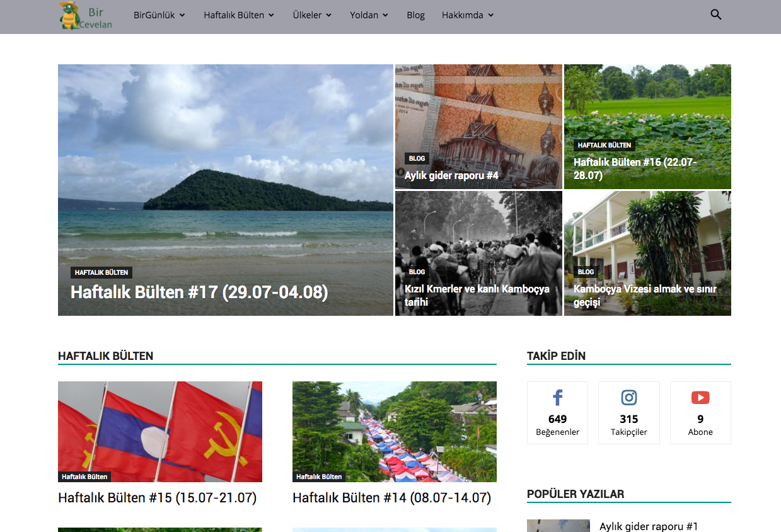
Task: Open Kamboçya Vizesi almak article
Action: [x=645, y=296]
